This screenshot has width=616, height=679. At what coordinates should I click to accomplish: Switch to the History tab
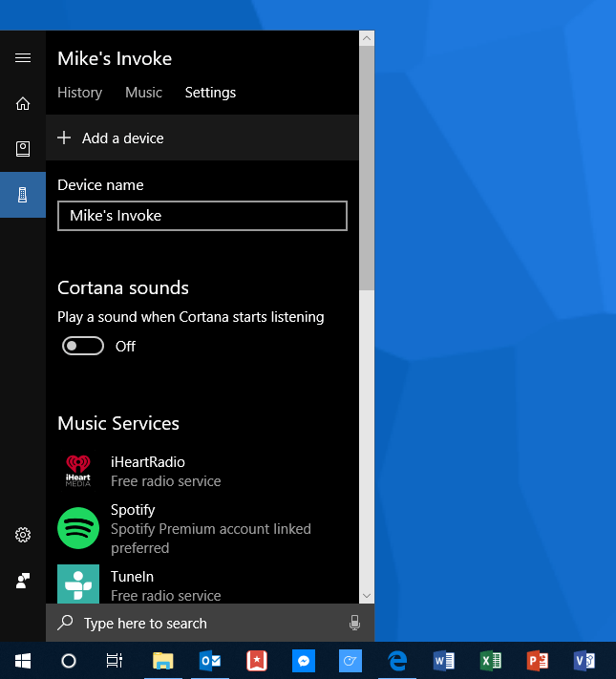coord(79,93)
